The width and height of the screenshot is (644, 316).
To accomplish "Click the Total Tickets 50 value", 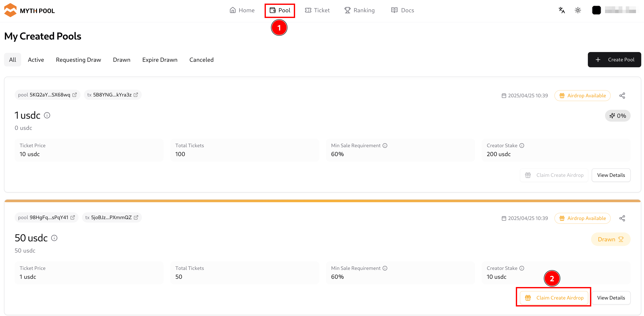I will (x=179, y=277).
